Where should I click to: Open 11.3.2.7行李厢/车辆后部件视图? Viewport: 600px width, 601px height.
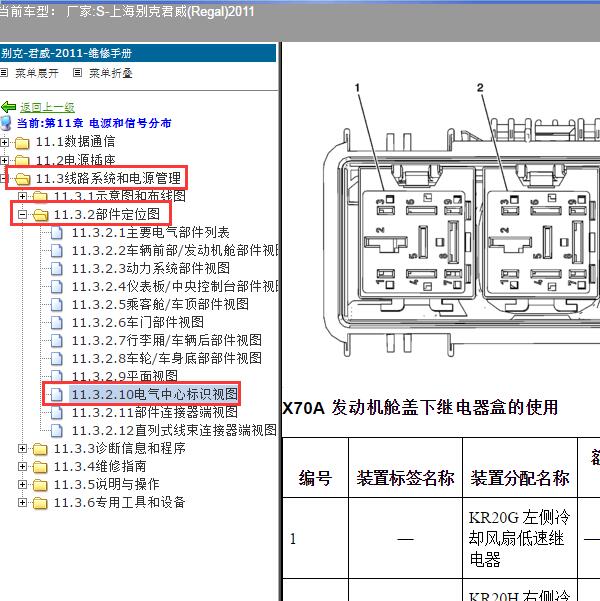[x=167, y=340]
